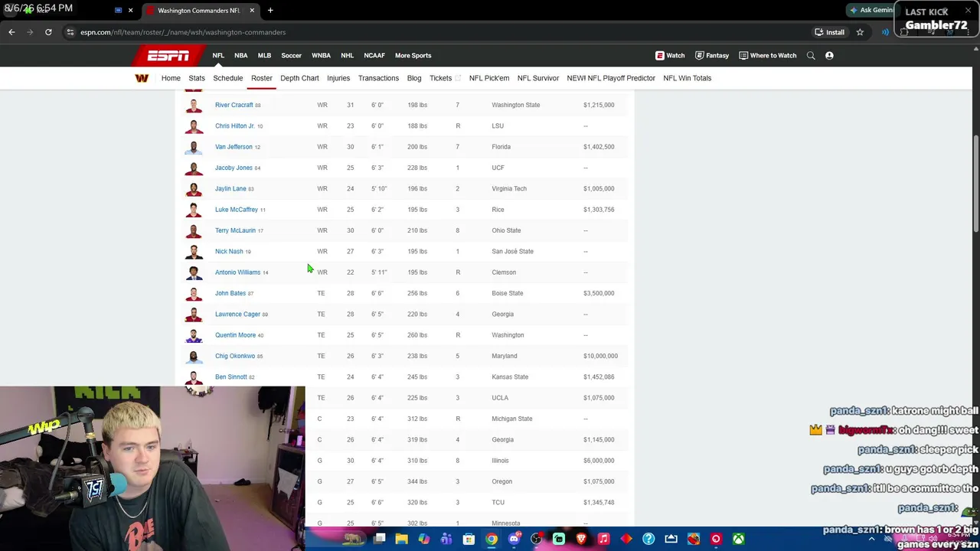Open File Explorer in the taskbar

[401, 539]
